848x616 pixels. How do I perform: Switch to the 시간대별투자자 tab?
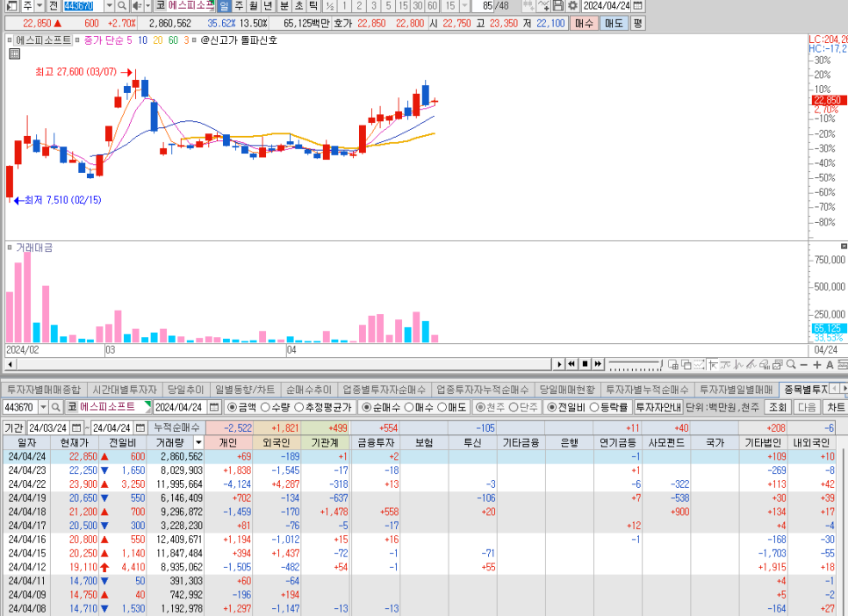(x=125, y=389)
